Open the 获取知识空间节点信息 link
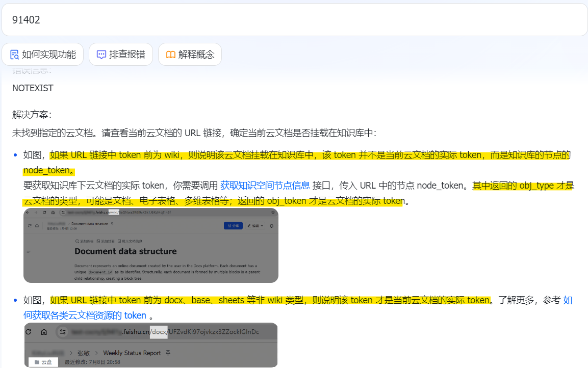Viewport: 588px width, 368px height. click(265, 186)
